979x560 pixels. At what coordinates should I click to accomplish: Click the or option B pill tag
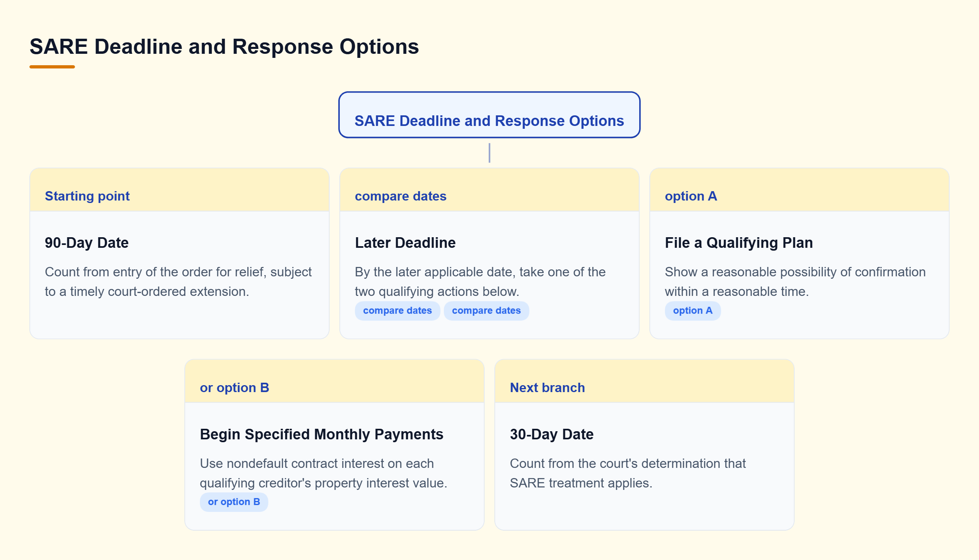click(234, 502)
